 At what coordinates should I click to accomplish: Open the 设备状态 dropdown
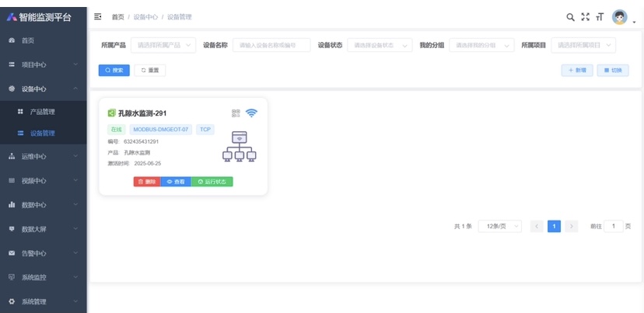pyautogui.click(x=380, y=45)
